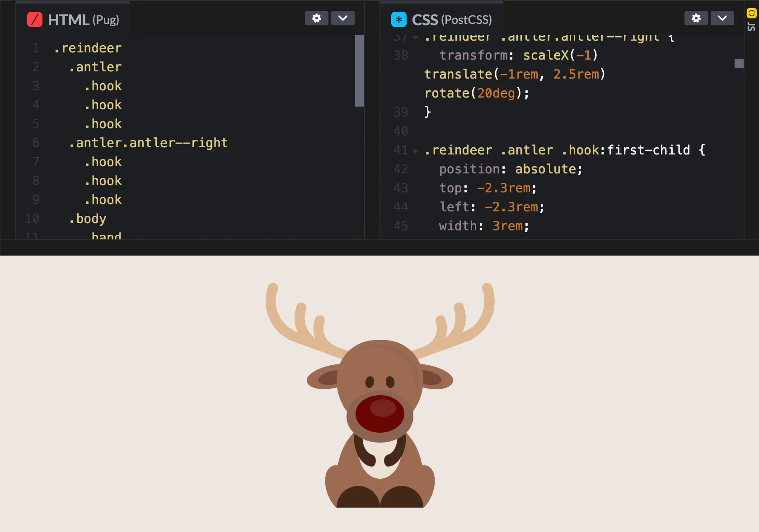The width and height of the screenshot is (759, 532).
Task: Select the .antler.antler--right line in the HTML editor
Action: [x=149, y=143]
